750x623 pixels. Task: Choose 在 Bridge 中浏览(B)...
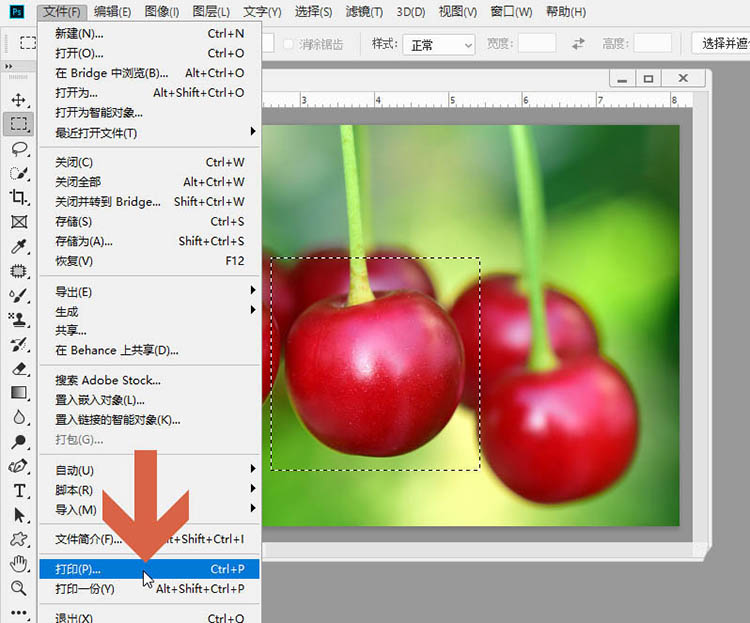click(150, 73)
